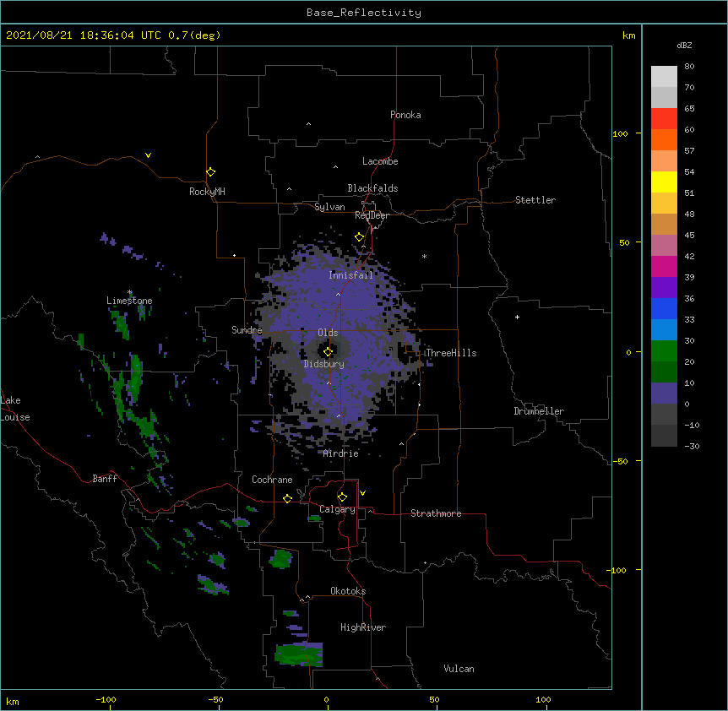Click the white plus marker north of Drumheller
This screenshot has height=711, width=728.
point(517,317)
